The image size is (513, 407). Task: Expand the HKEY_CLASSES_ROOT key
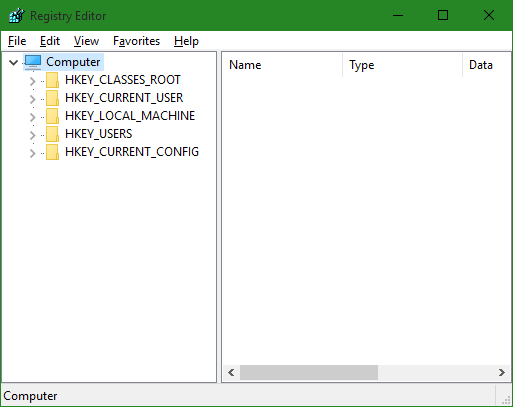pos(32,81)
